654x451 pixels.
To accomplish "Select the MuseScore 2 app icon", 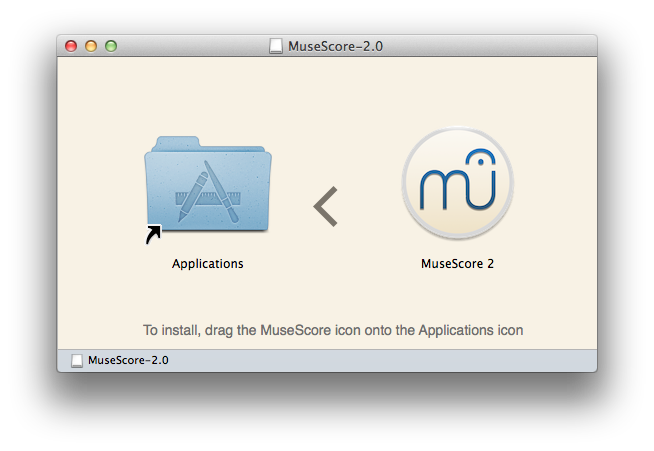I will point(458,183).
